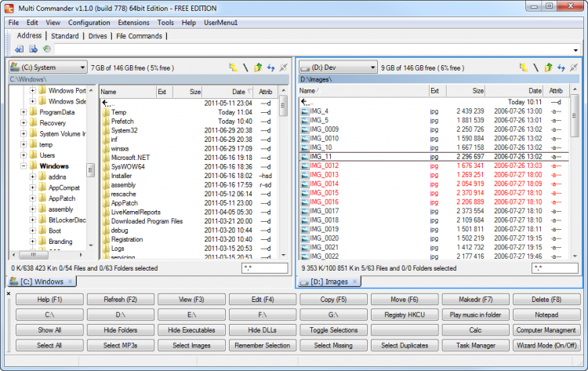The image size is (588, 371).
Task: Click swap panels arrows icon in right panel
Action: 561,67
